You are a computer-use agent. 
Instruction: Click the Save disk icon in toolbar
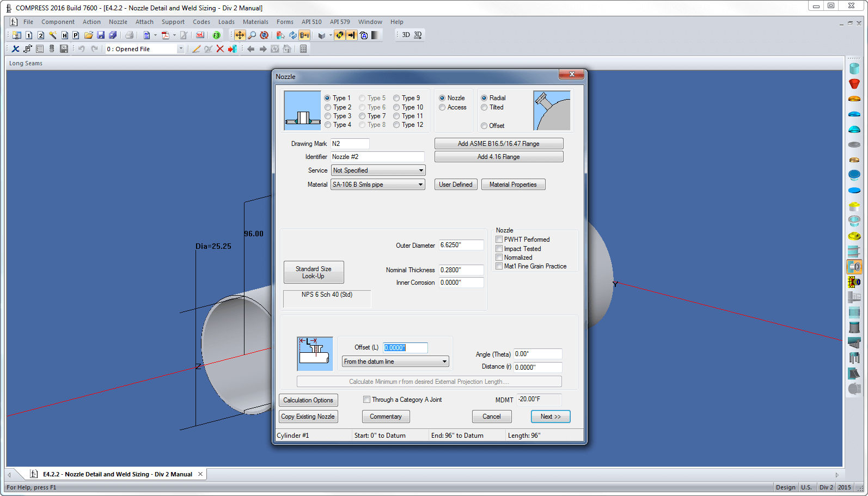[101, 35]
